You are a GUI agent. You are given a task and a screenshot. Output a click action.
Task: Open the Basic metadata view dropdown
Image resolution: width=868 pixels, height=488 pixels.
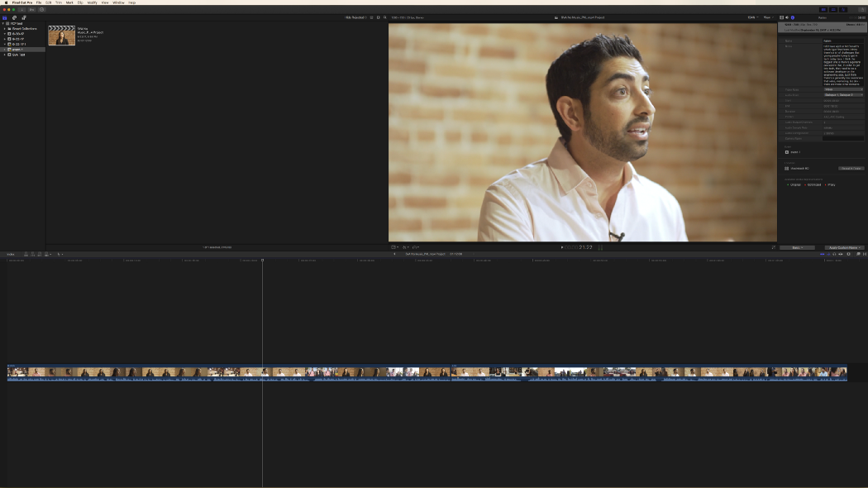click(797, 247)
